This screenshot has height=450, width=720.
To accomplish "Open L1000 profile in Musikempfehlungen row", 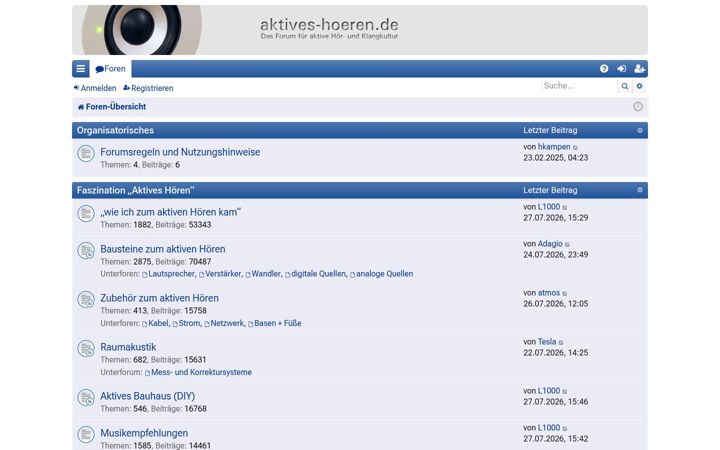I will tap(549, 428).
